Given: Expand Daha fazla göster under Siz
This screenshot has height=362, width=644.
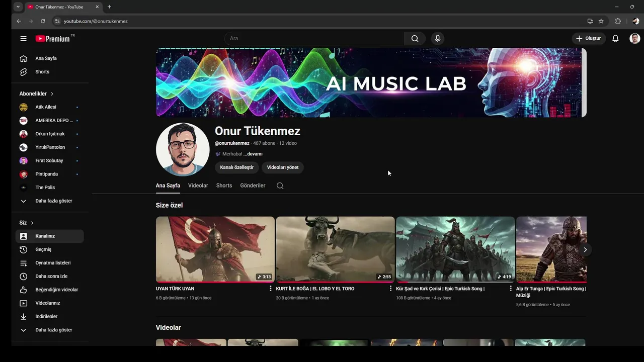Looking at the screenshot, I should tap(49, 330).
